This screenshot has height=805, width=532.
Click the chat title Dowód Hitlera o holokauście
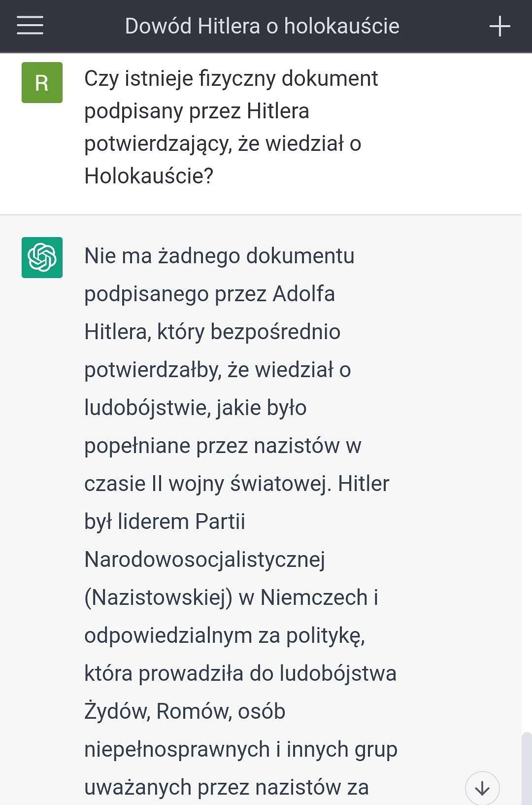(262, 26)
